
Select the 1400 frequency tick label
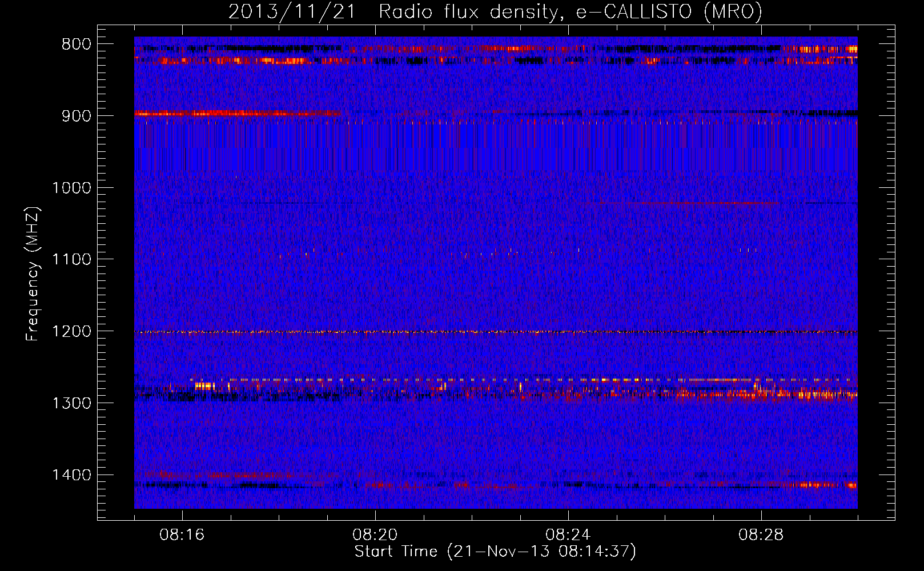click(x=71, y=475)
